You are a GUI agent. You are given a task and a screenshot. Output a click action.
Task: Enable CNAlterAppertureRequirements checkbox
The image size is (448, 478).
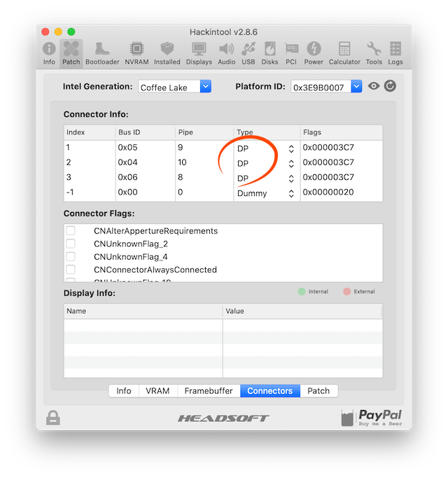tap(71, 231)
